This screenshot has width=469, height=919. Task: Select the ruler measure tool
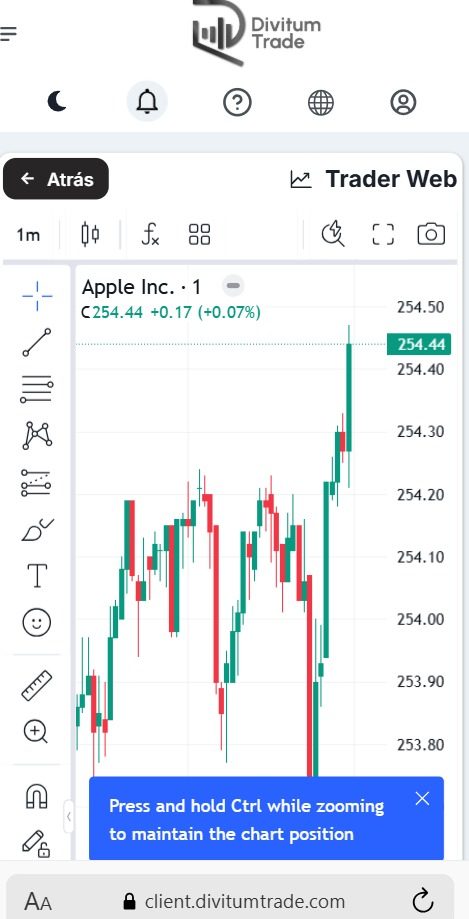point(37,685)
